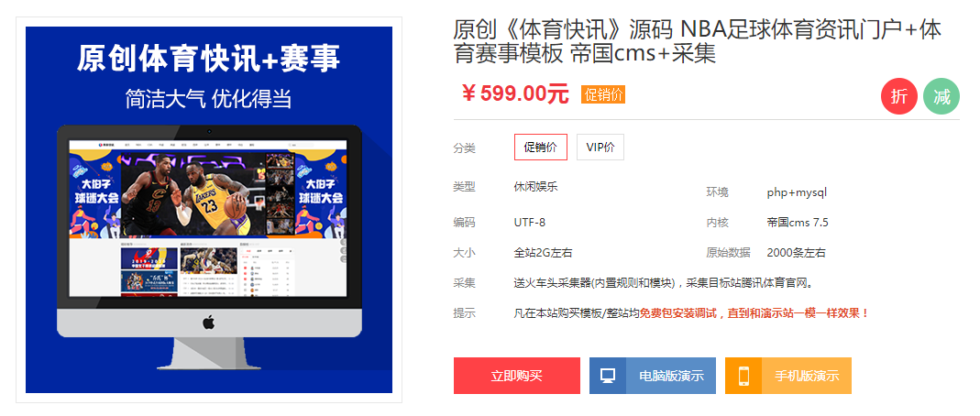Open the 电脑版演示 desktop demo
The image size is (980, 416).
point(653,376)
